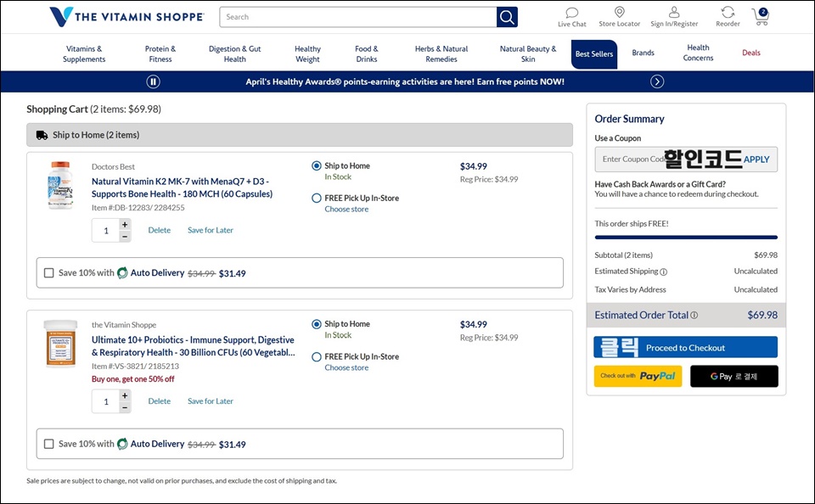Select the Best Sellers tab

[x=594, y=54]
